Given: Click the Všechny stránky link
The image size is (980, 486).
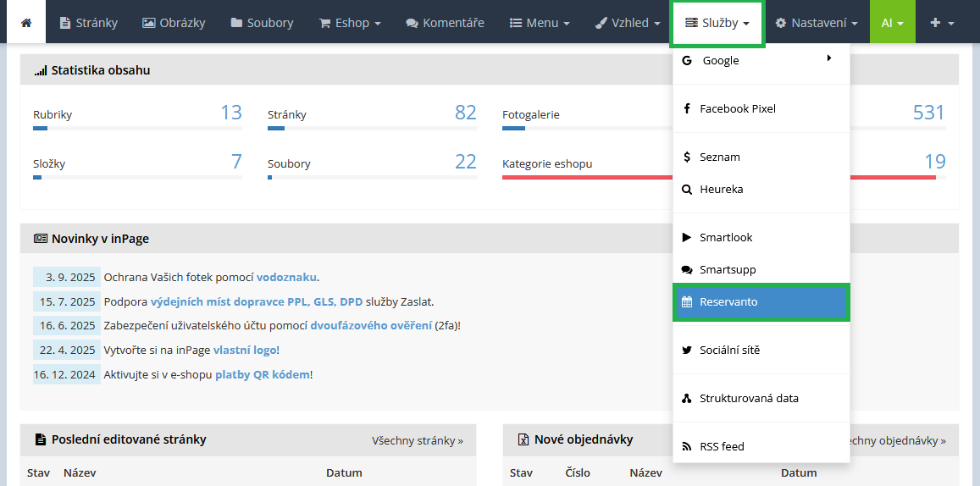Looking at the screenshot, I should pyautogui.click(x=417, y=440).
